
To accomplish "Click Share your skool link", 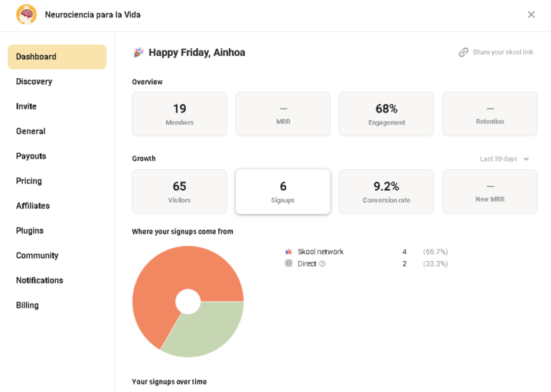I will pos(503,52).
